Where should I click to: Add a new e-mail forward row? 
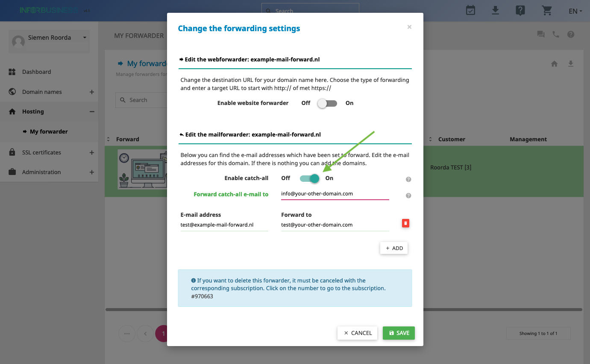click(394, 248)
